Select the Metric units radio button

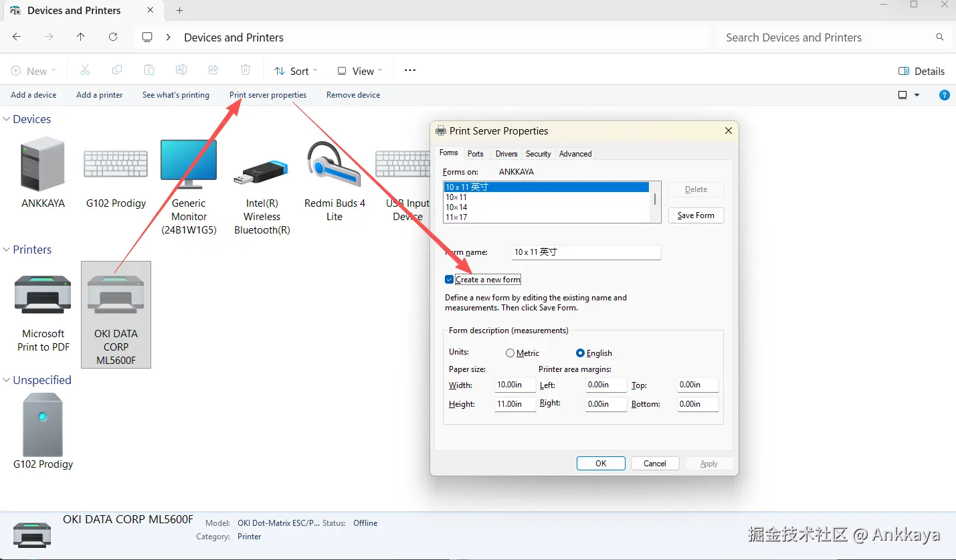[510, 353]
